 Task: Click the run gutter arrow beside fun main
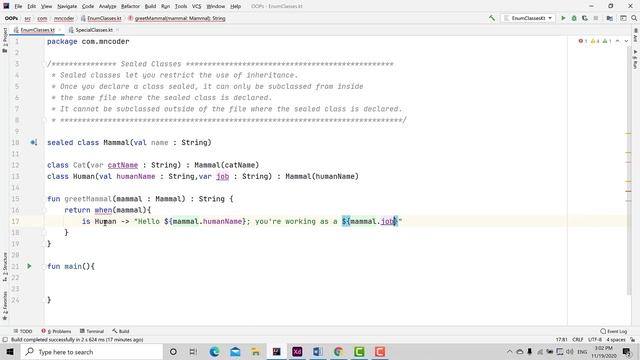pos(29,266)
